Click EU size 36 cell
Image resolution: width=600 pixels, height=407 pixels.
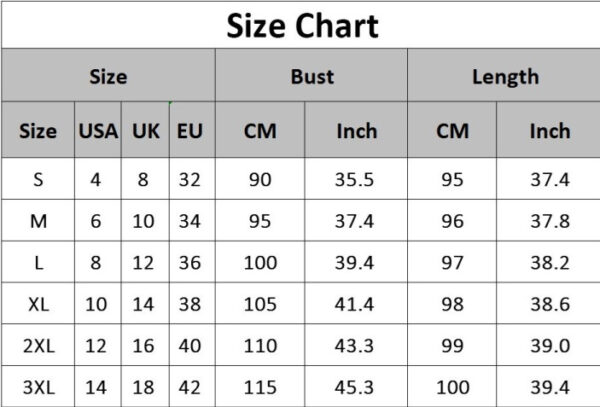(x=190, y=262)
